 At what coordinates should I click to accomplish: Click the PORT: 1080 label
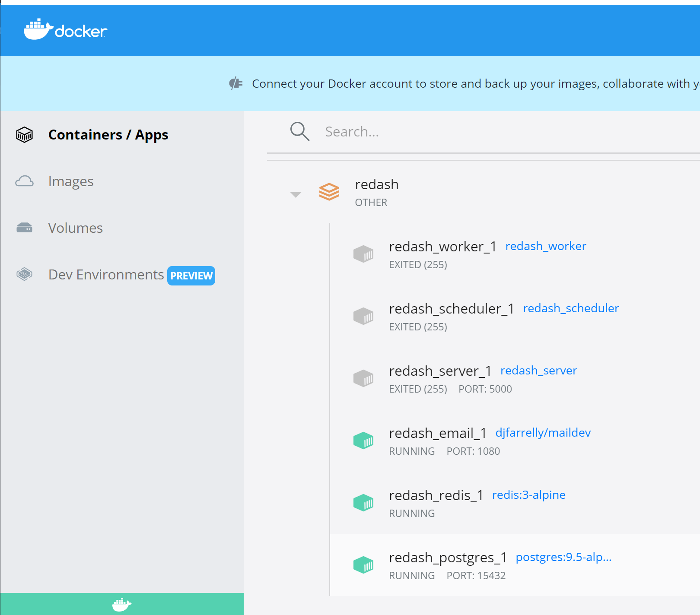click(x=473, y=451)
